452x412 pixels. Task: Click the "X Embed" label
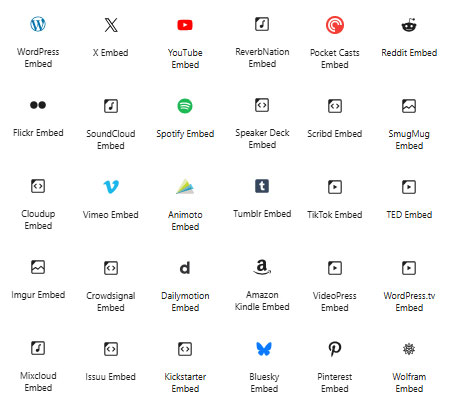click(110, 53)
